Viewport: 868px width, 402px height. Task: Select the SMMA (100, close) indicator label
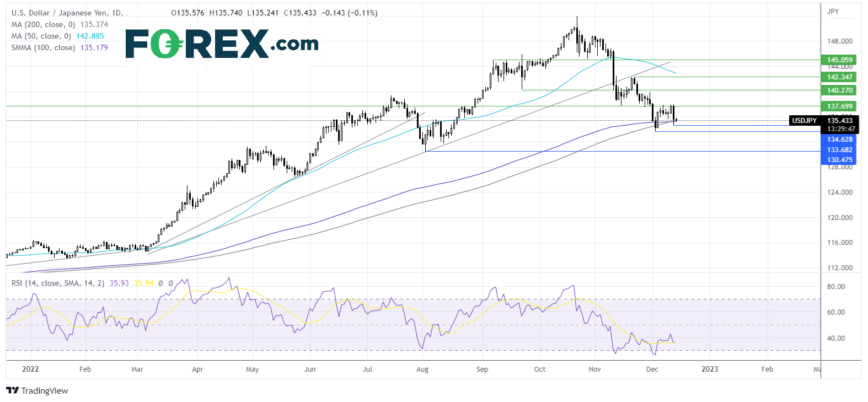(x=43, y=47)
